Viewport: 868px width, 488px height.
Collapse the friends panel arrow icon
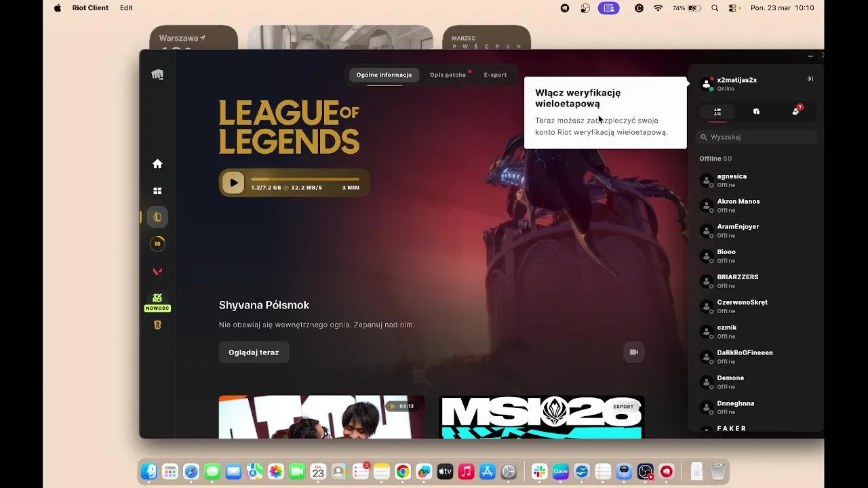tap(810, 79)
